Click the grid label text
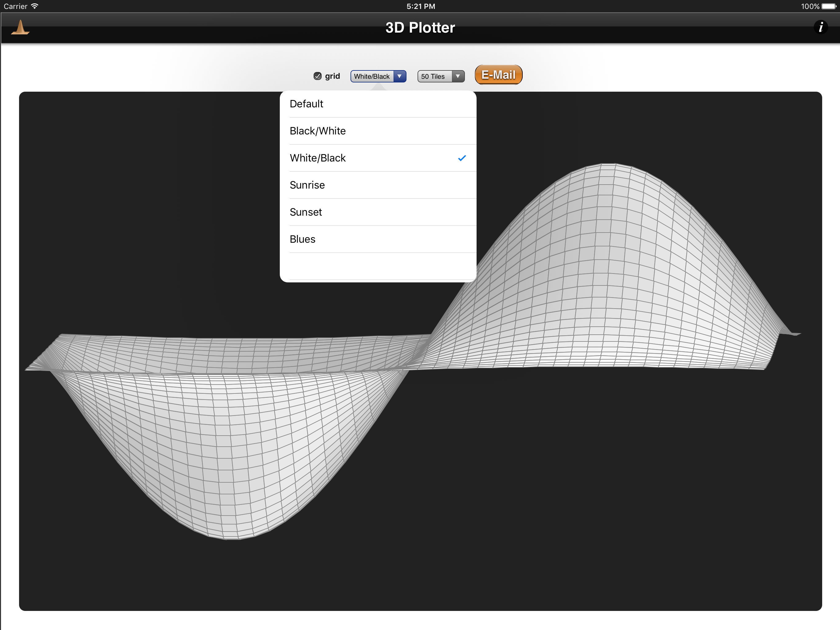Image resolution: width=840 pixels, height=630 pixels. pyautogui.click(x=332, y=76)
